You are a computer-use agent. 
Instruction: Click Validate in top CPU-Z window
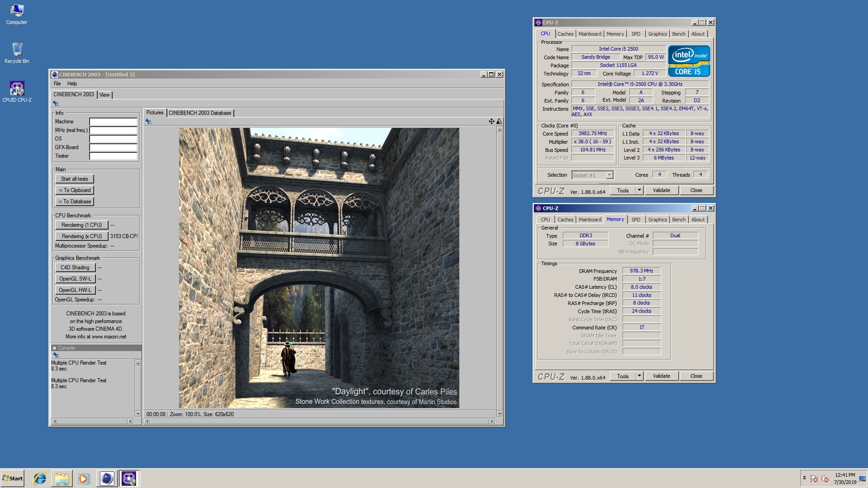point(661,190)
